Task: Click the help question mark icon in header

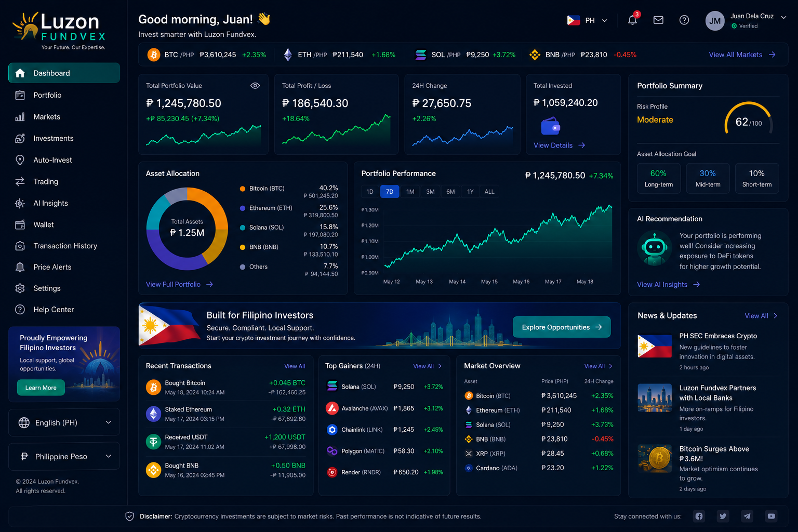Action: point(684,20)
